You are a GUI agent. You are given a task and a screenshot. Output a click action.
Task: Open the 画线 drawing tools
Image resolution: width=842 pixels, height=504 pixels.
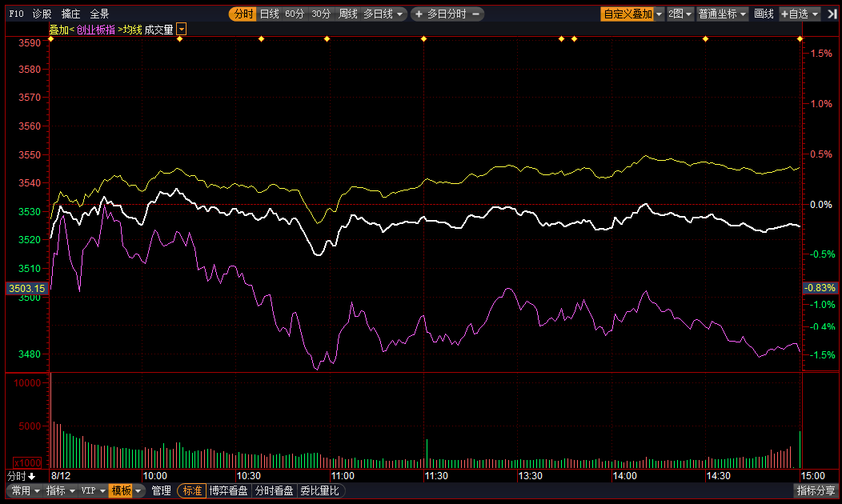(x=764, y=14)
